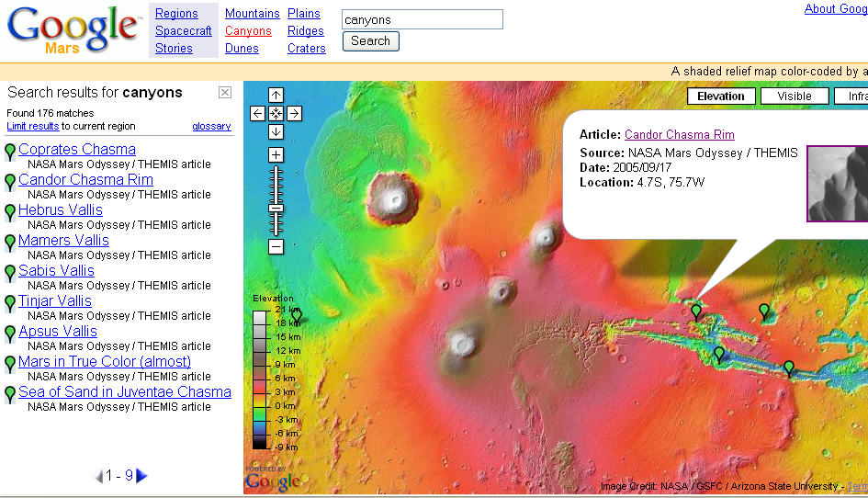The height and width of the screenshot is (498, 868).
Task: Click marker beside Mars in True Color
Action: (9, 364)
